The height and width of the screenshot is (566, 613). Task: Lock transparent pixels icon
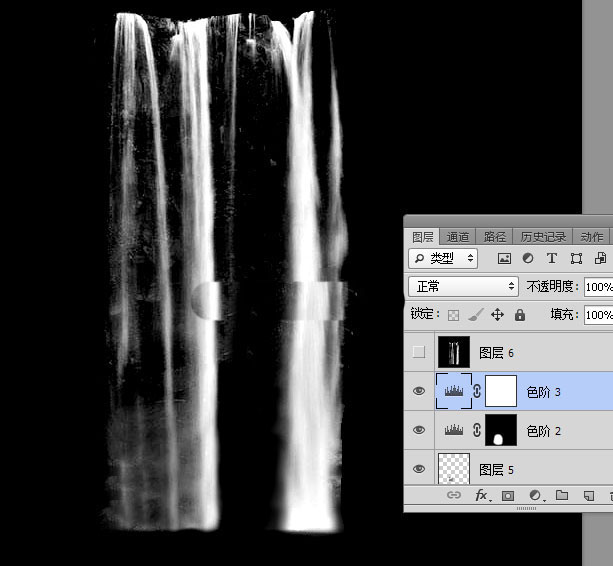pos(453,315)
